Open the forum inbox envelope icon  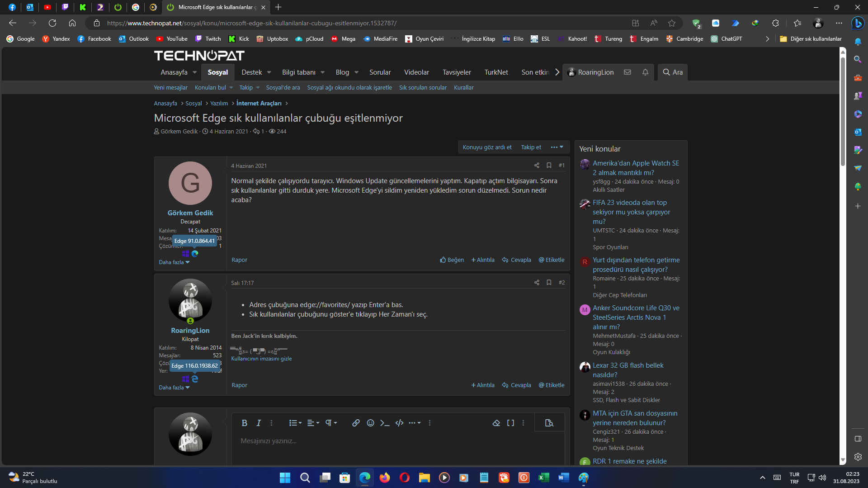point(627,72)
